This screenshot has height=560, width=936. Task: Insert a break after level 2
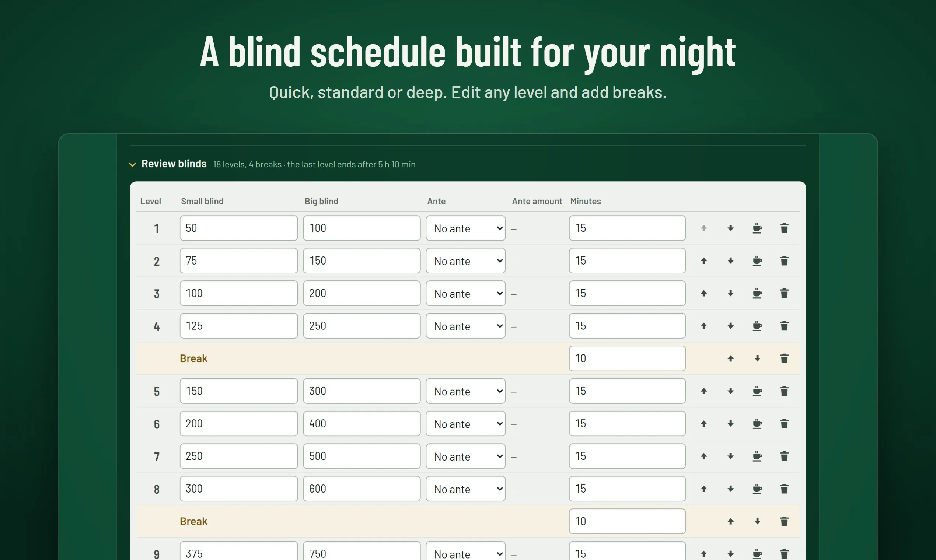click(757, 261)
